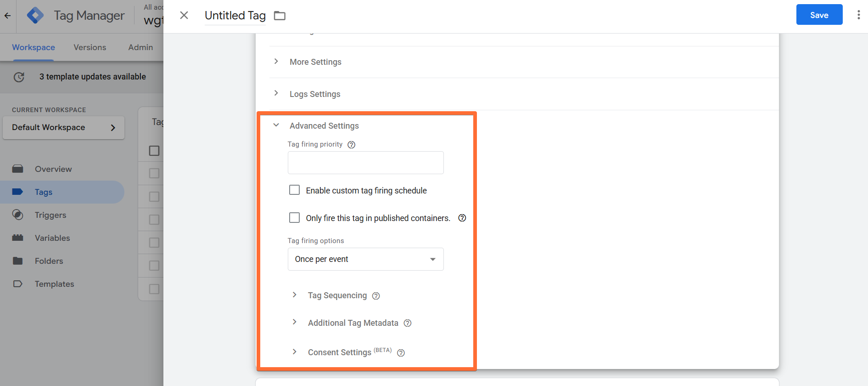Image resolution: width=868 pixels, height=386 pixels.
Task: Close the Untitled Tag editor panel
Action: coord(184,16)
